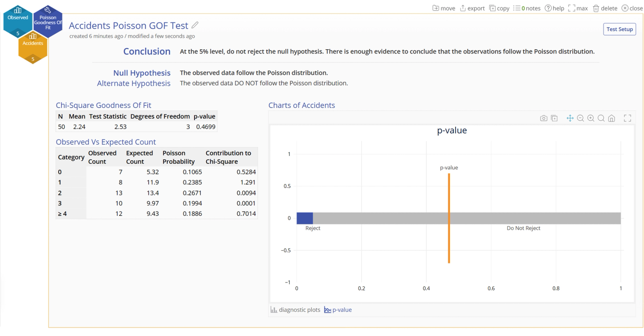644x336 pixels.
Task: Click expected count 9.43
Action: [x=153, y=214]
